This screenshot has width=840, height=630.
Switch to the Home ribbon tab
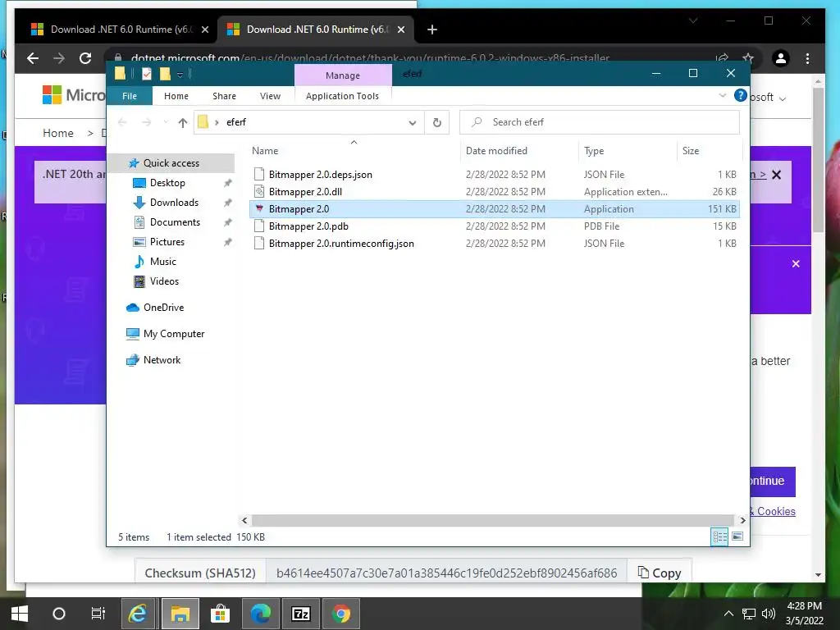click(176, 96)
